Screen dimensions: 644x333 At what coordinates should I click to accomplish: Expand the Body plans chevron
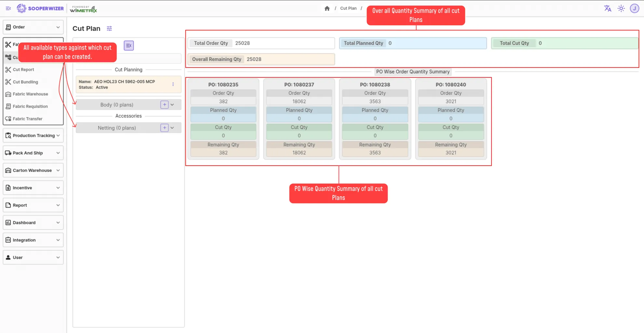pos(172,105)
